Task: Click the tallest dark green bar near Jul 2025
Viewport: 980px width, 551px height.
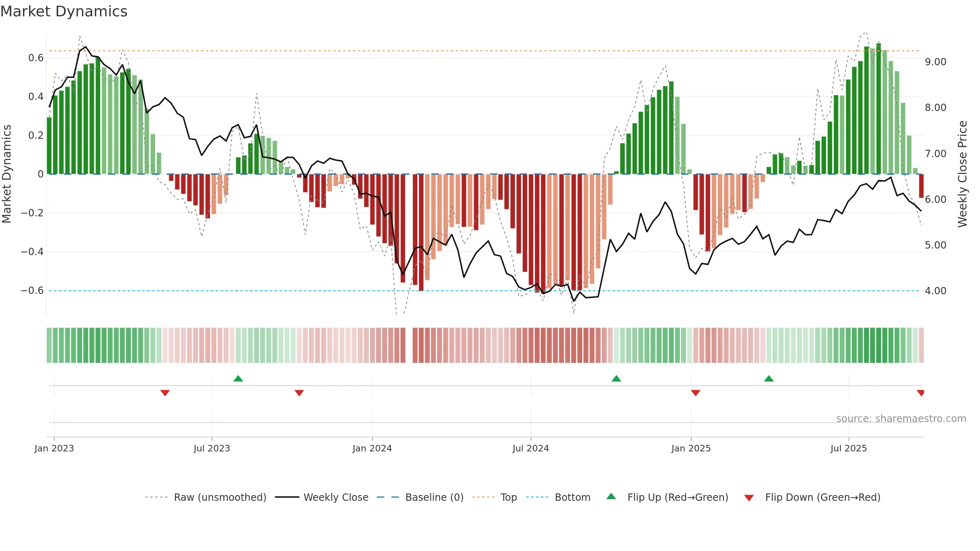Action: (x=879, y=109)
